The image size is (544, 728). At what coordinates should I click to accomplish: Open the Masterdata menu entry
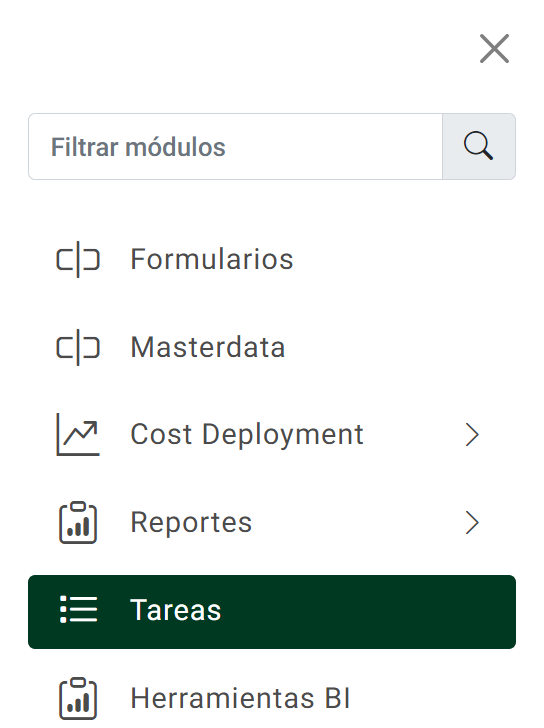[207, 347]
